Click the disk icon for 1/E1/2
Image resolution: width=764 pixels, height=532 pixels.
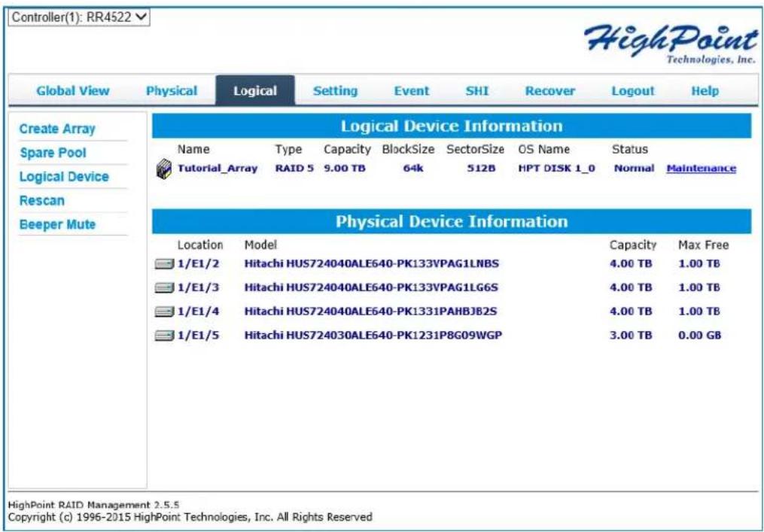164,264
